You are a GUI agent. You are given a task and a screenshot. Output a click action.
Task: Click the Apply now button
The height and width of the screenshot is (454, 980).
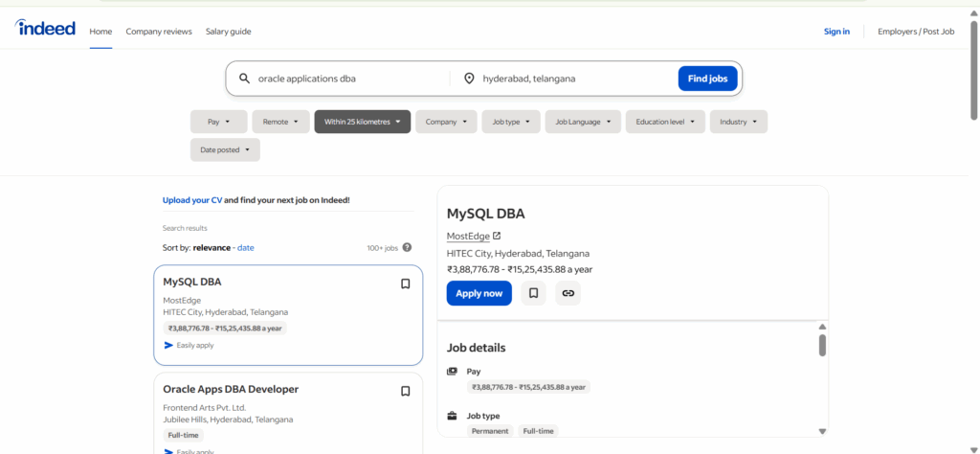point(479,293)
